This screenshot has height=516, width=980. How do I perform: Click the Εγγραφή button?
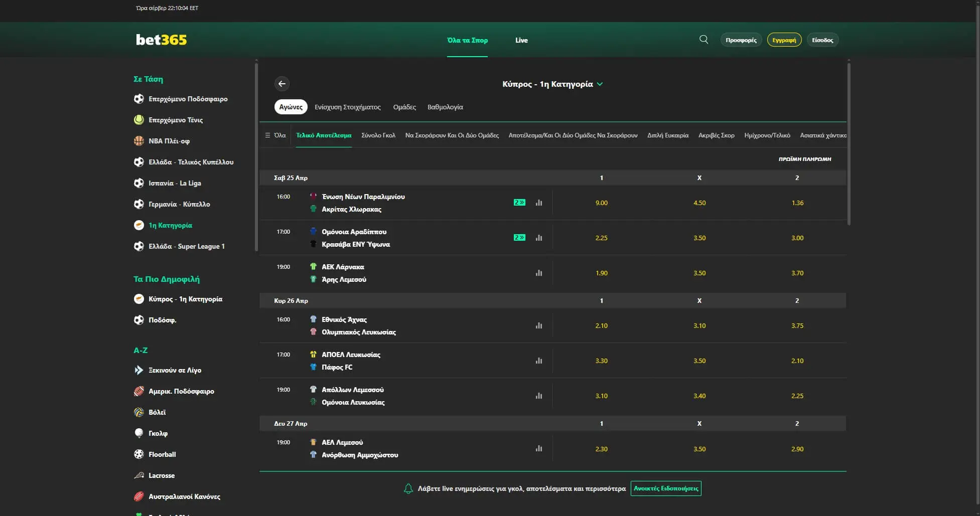point(784,40)
